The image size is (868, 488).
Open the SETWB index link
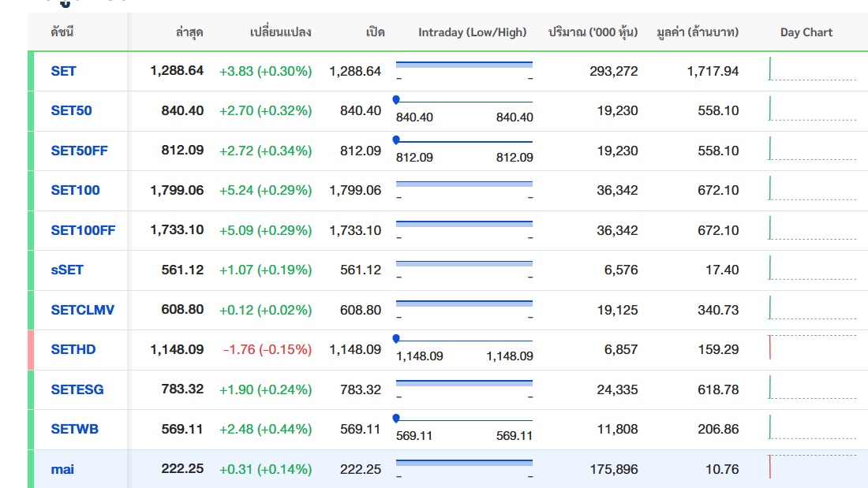[x=75, y=429]
